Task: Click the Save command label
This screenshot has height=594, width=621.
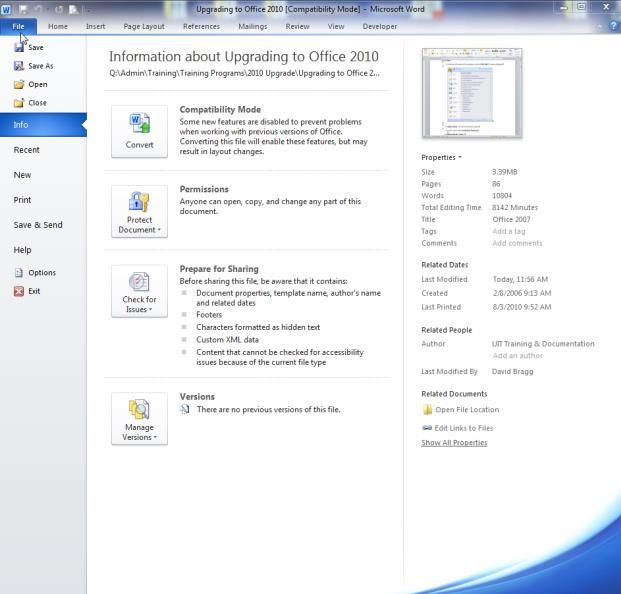Action: 36,47
